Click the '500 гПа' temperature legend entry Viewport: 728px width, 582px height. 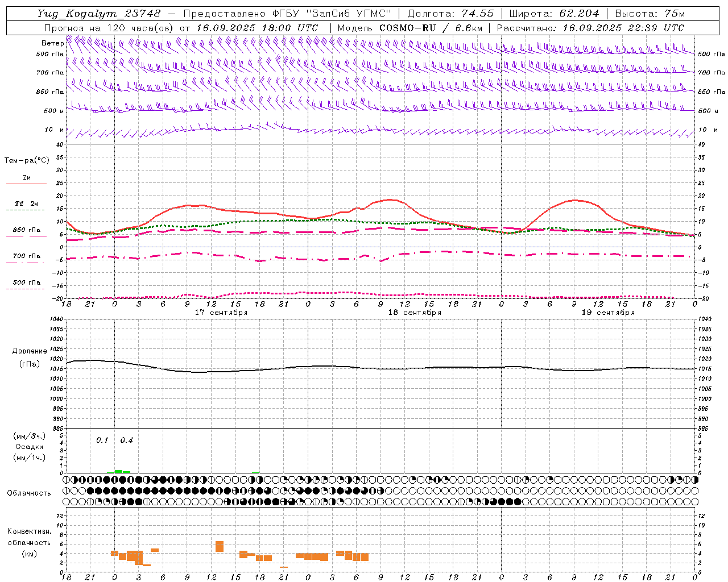[x=27, y=282]
